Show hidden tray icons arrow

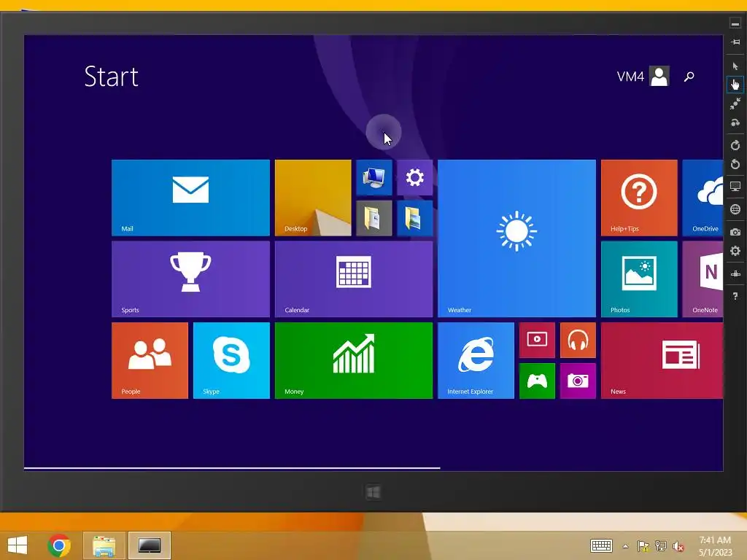(x=625, y=546)
